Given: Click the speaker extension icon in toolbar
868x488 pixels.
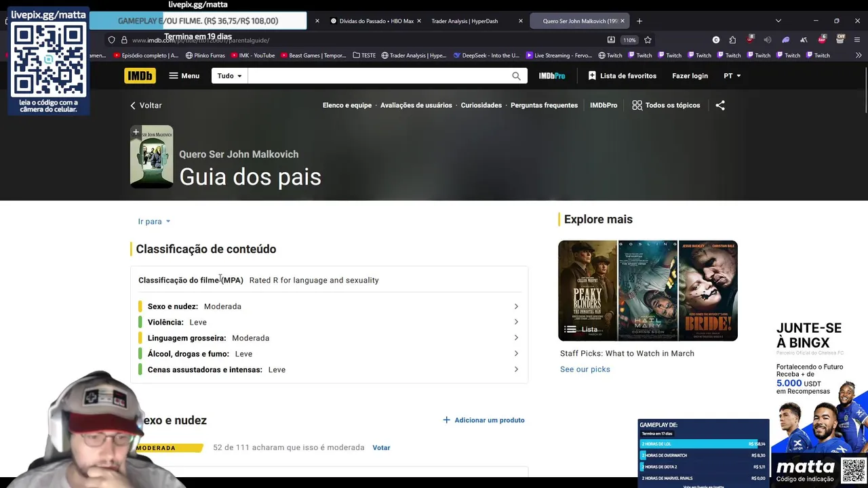Looking at the screenshot, I should click(768, 40).
